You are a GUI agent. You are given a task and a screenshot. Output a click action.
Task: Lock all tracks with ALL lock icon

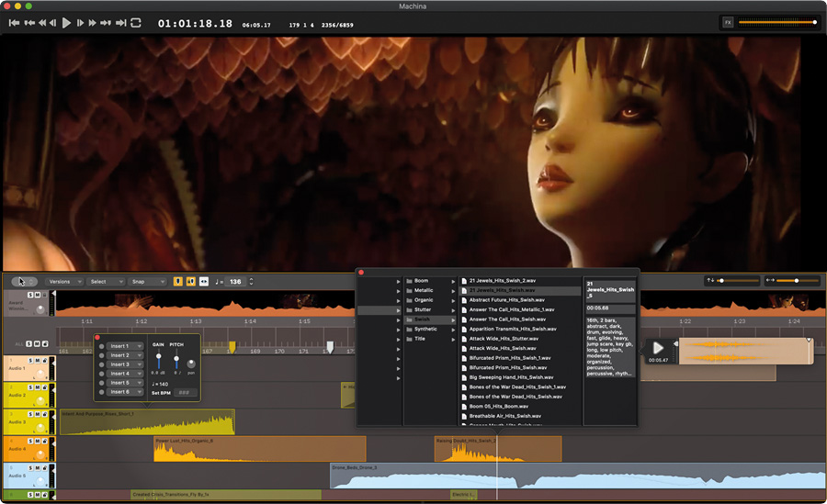coord(45,343)
